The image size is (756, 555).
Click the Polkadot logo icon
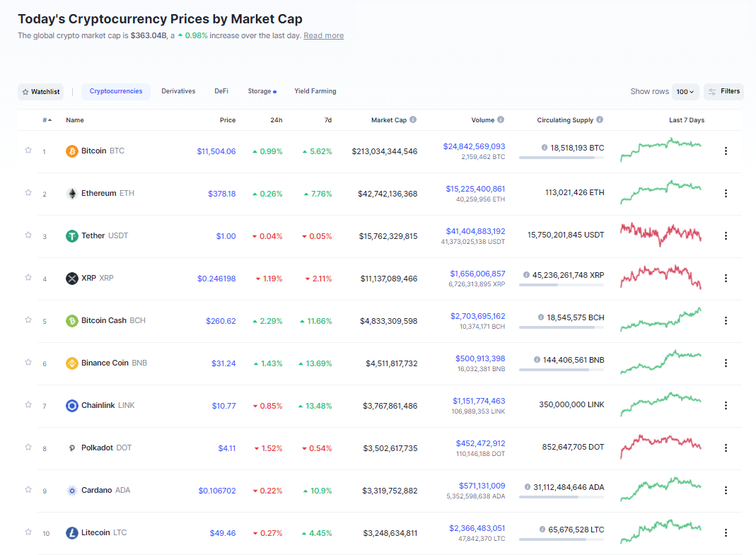(72, 448)
